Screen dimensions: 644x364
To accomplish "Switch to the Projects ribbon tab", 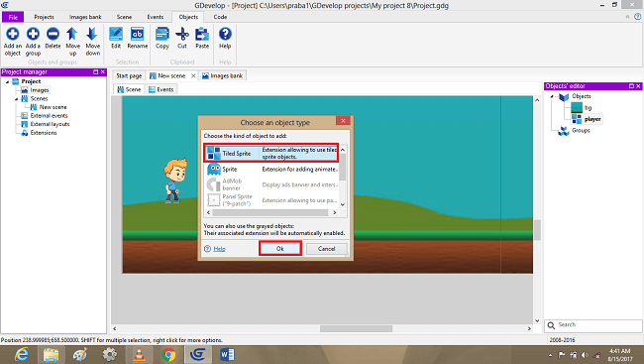I will tap(44, 17).
